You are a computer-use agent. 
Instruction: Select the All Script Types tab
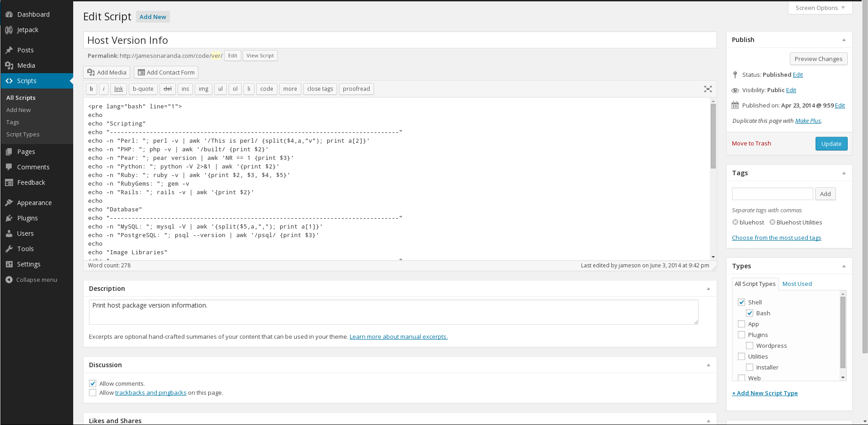755,284
